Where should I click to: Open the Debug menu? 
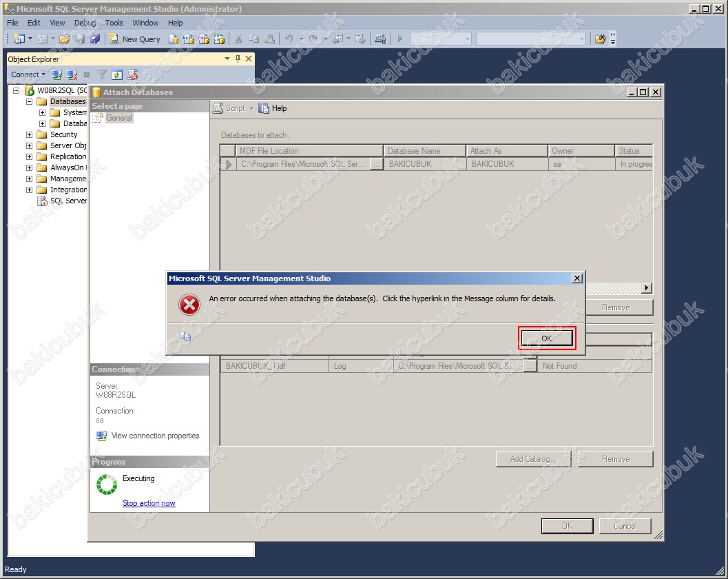[x=85, y=23]
